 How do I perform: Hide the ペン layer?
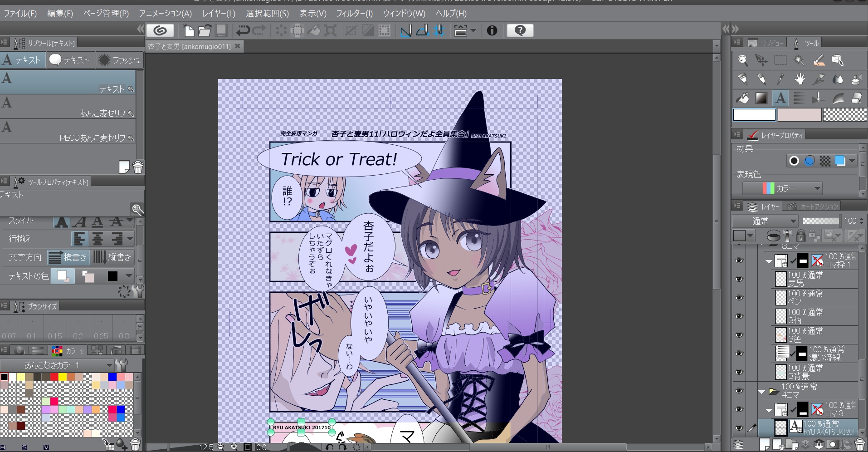[739, 298]
